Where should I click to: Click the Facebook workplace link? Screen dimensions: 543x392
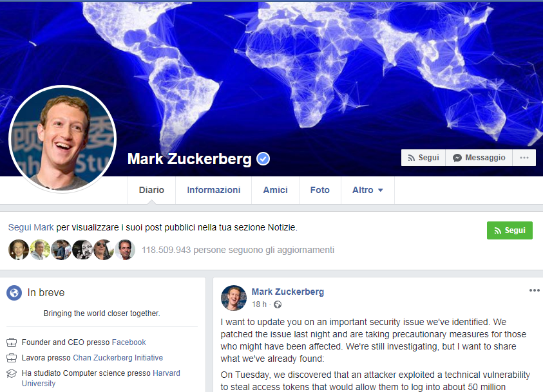(129, 342)
